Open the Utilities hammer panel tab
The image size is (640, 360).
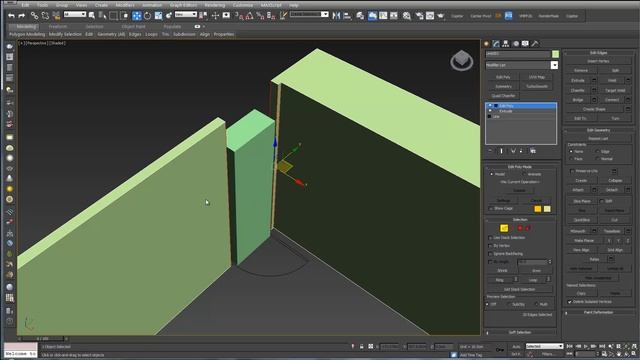click(x=535, y=44)
